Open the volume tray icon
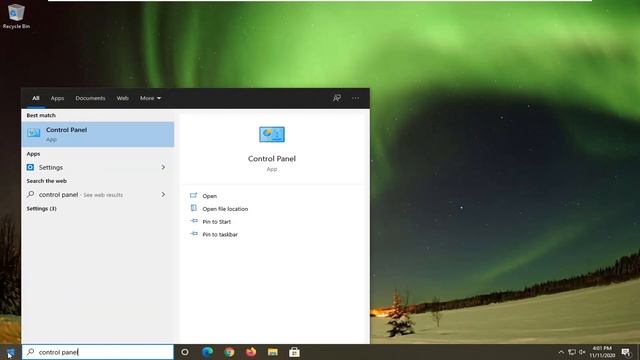This screenshot has width=640, height=360. tap(582, 352)
